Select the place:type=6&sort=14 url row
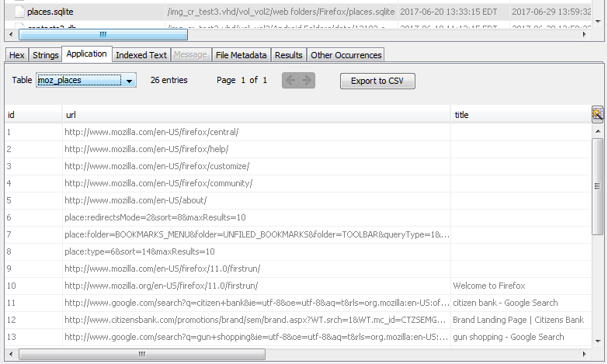608x364 pixels. pyautogui.click(x=256, y=251)
